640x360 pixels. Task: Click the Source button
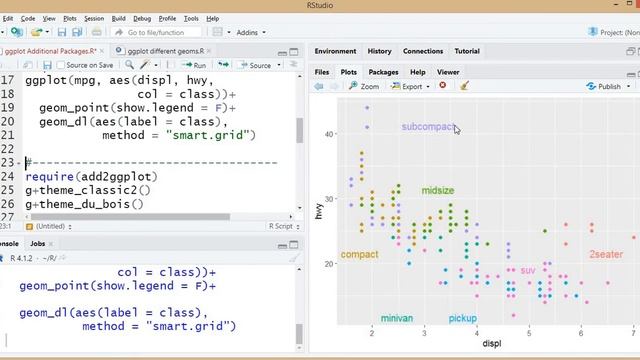click(x=256, y=65)
